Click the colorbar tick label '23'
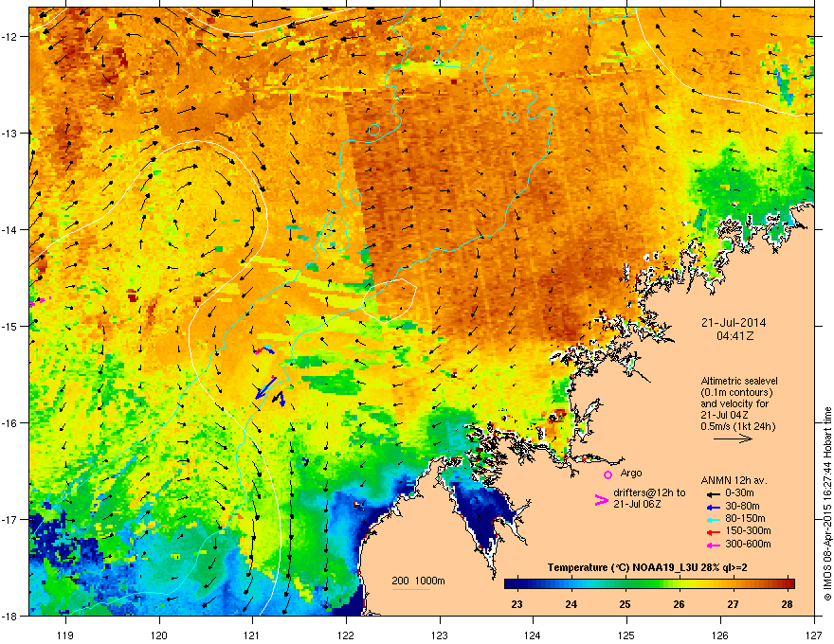 [517, 604]
